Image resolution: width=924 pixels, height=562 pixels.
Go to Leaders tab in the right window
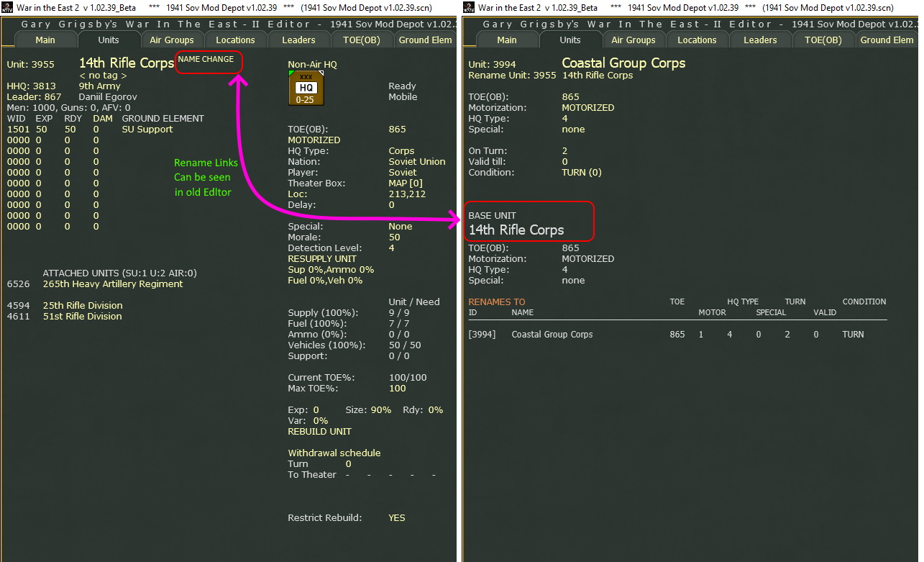click(760, 40)
